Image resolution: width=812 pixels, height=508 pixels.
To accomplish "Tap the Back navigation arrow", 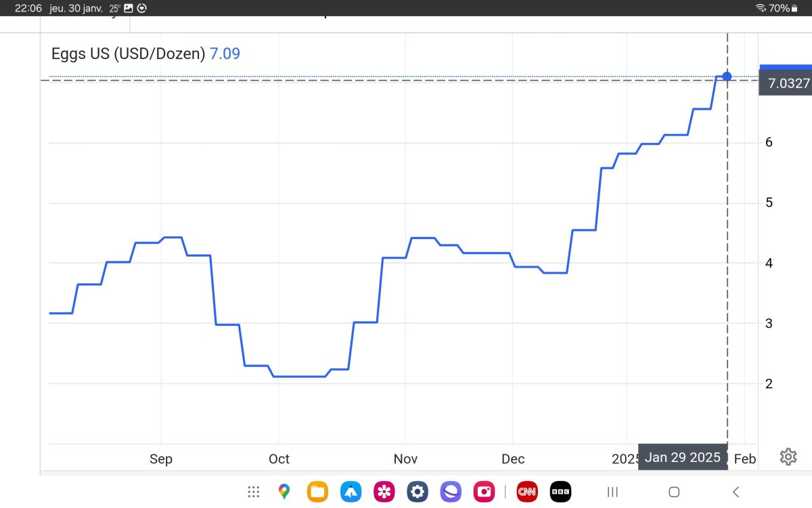I will (x=736, y=492).
